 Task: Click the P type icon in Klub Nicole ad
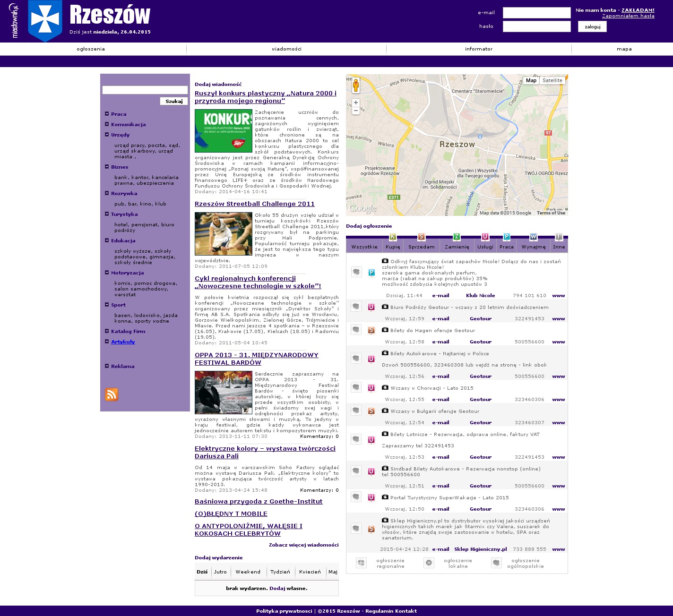click(x=371, y=273)
